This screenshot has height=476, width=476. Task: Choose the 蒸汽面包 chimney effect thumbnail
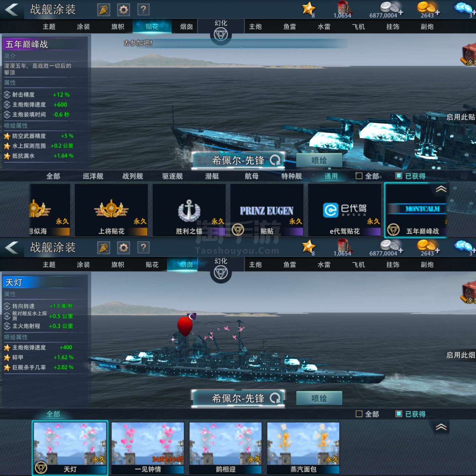(x=303, y=448)
